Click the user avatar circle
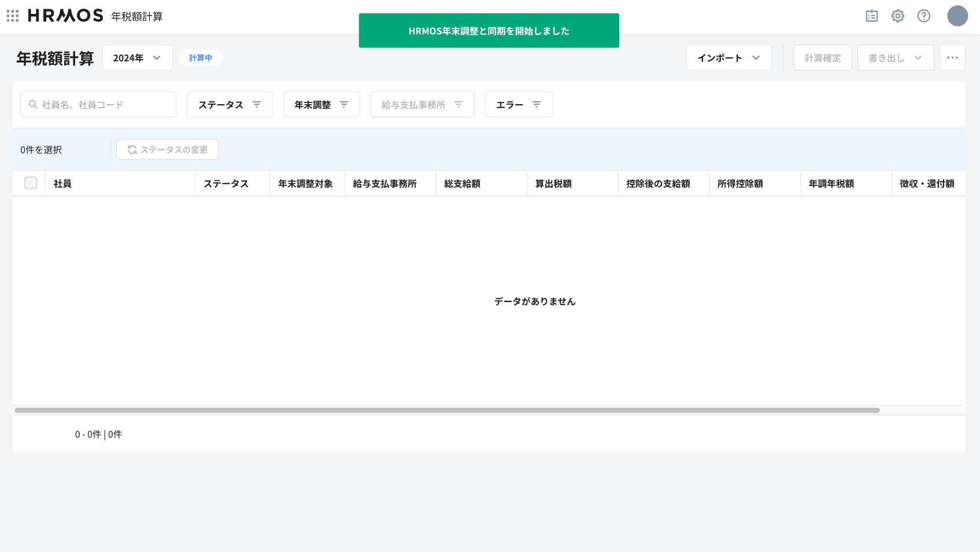The height and width of the screenshot is (552, 980). pos(957,16)
